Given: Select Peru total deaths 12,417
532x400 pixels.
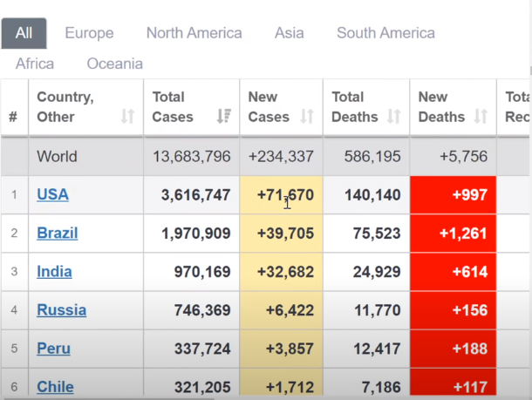Looking at the screenshot, I should pos(377,349).
